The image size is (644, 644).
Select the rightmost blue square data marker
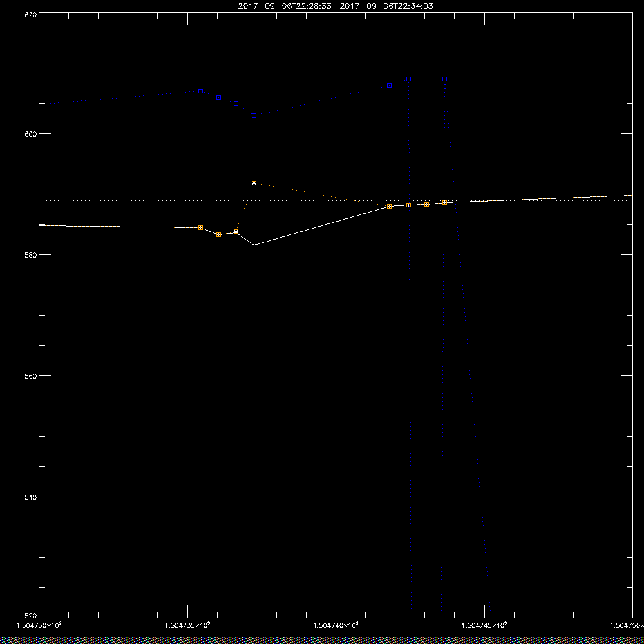click(x=444, y=79)
